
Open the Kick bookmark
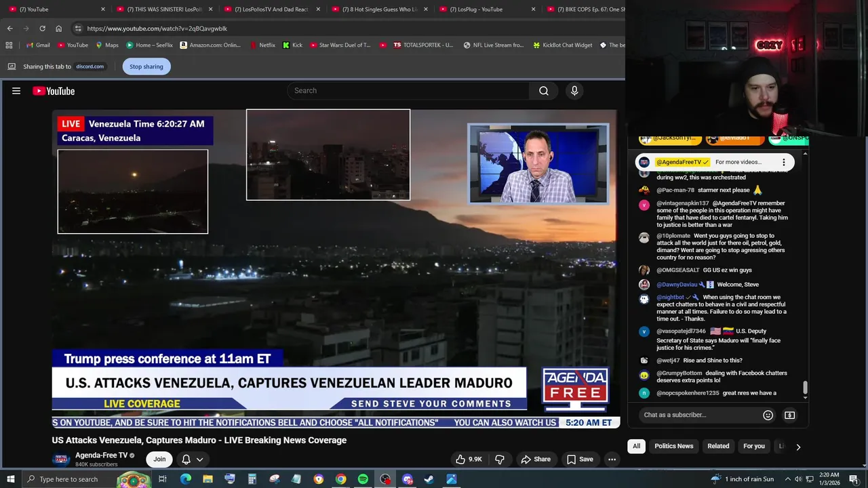tap(292, 45)
